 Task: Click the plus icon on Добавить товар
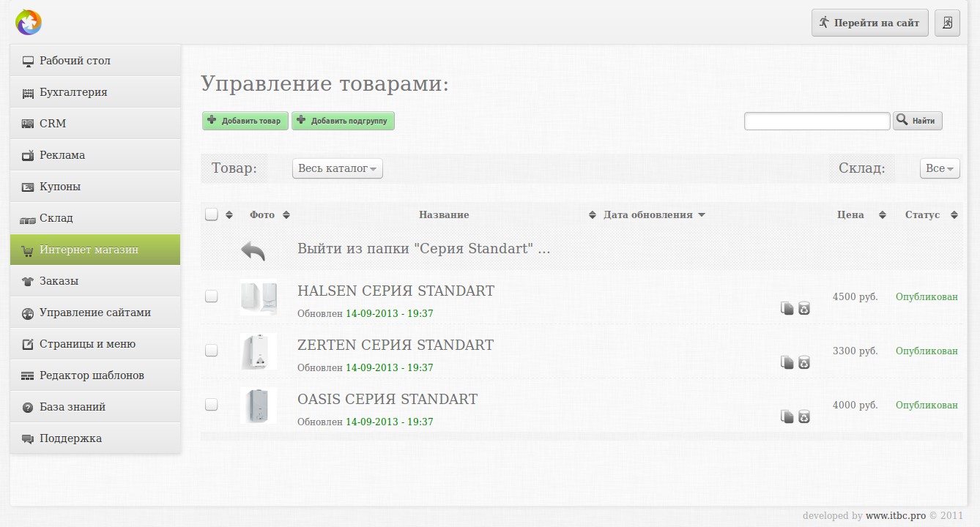pyautogui.click(x=212, y=120)
